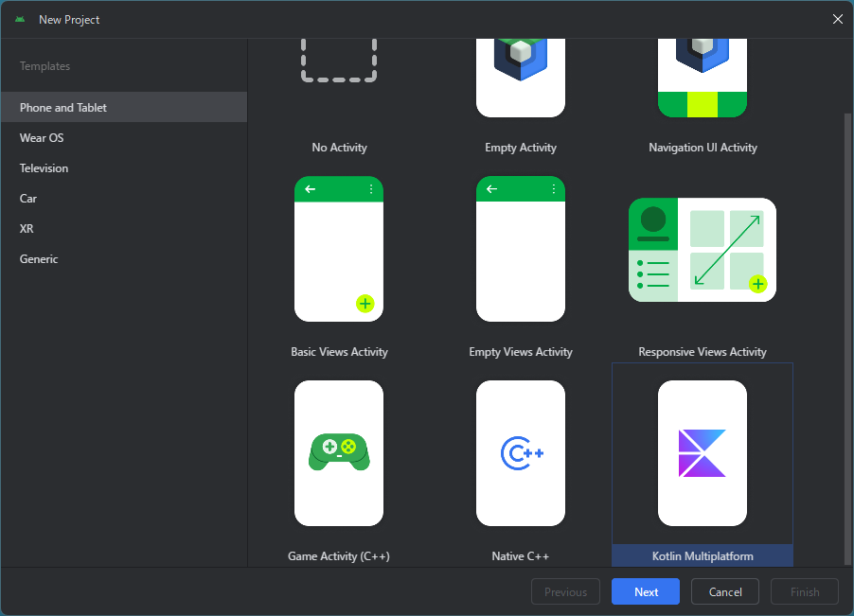Image resolution: width=854 pixels, height=616 pixels.
Task: Click the Previous button
Action: (565, 591)
